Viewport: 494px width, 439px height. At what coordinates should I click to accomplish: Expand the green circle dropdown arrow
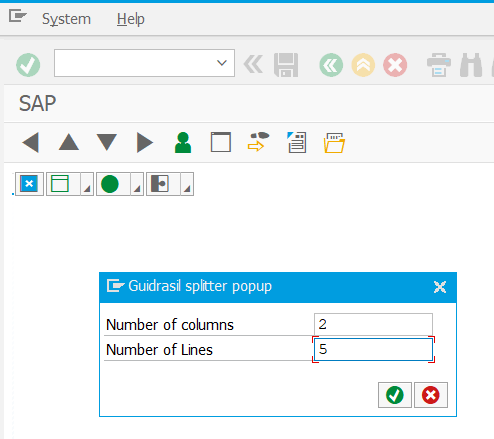[137, 184]
